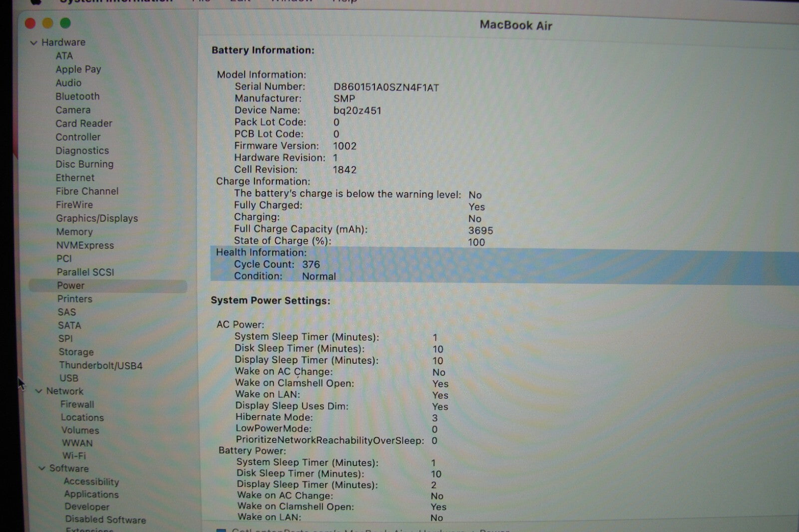
Task: Select Wi-Fi under Network
Action: click(x=74, y=456)
